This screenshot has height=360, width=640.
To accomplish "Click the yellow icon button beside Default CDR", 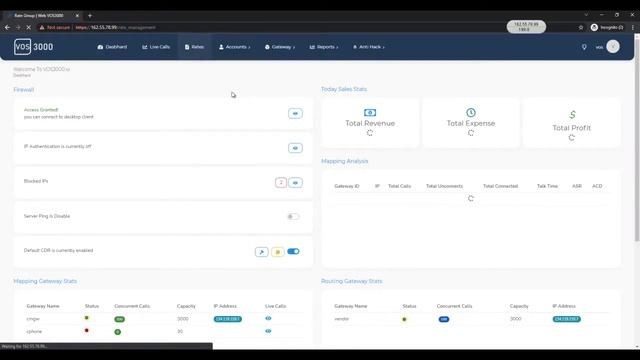I will pos(278,252).
